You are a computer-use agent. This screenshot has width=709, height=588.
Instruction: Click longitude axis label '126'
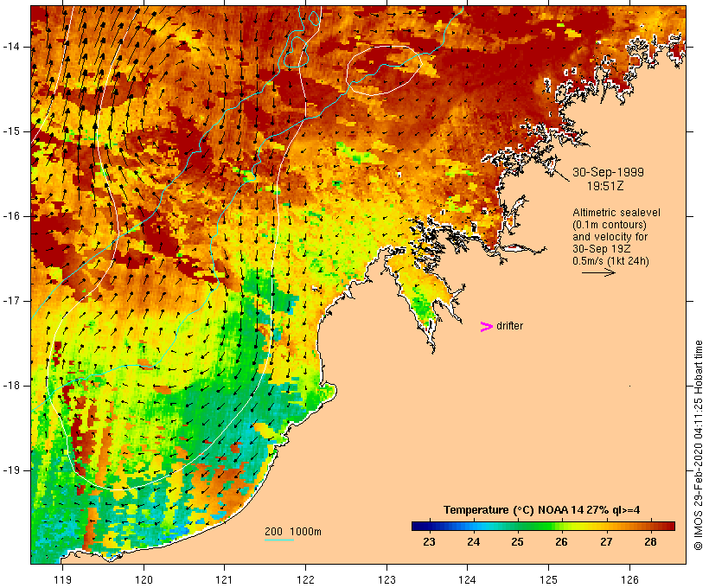click(629, 579)
